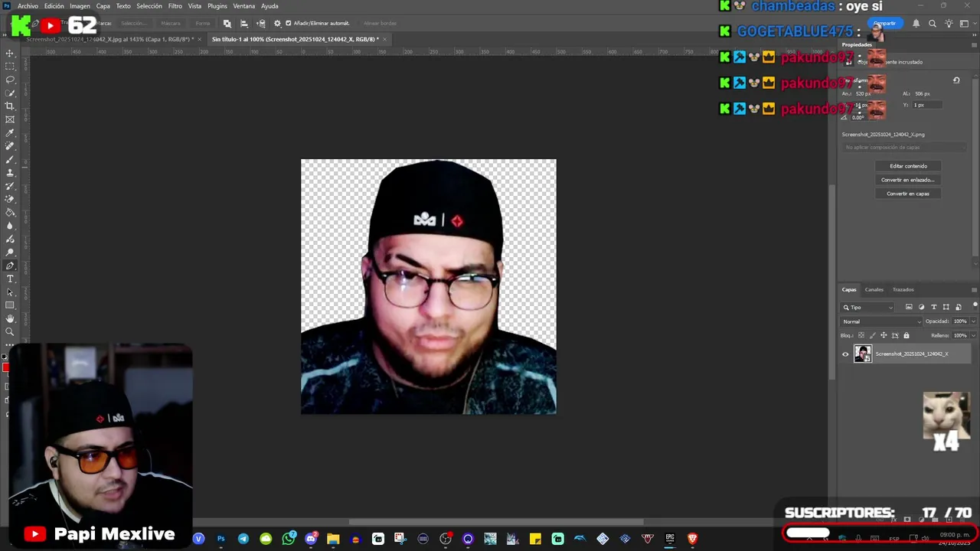Click the Convertir en enlazado button

[908, 180]
